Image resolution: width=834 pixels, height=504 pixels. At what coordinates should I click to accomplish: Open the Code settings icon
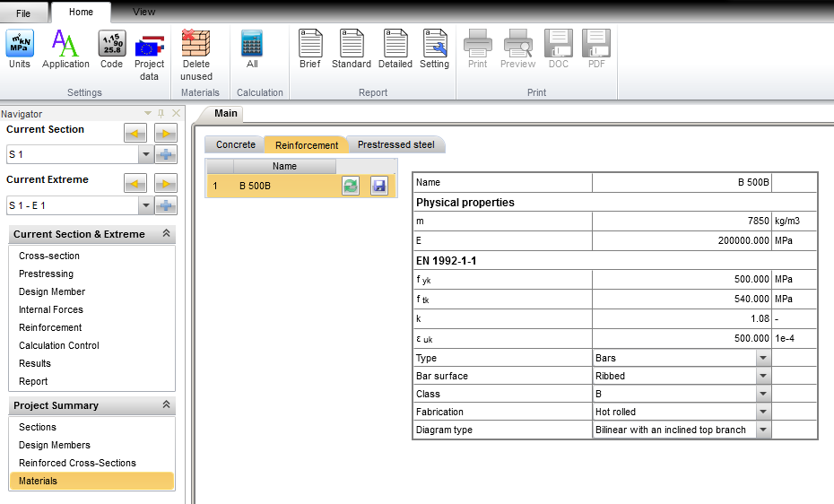tap(112, 49)
